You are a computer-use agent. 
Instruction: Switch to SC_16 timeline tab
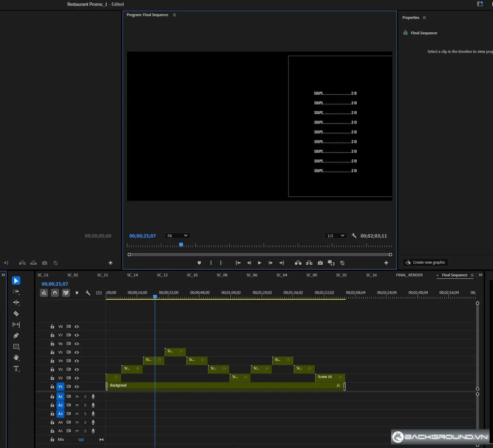(x=371, y=275)
